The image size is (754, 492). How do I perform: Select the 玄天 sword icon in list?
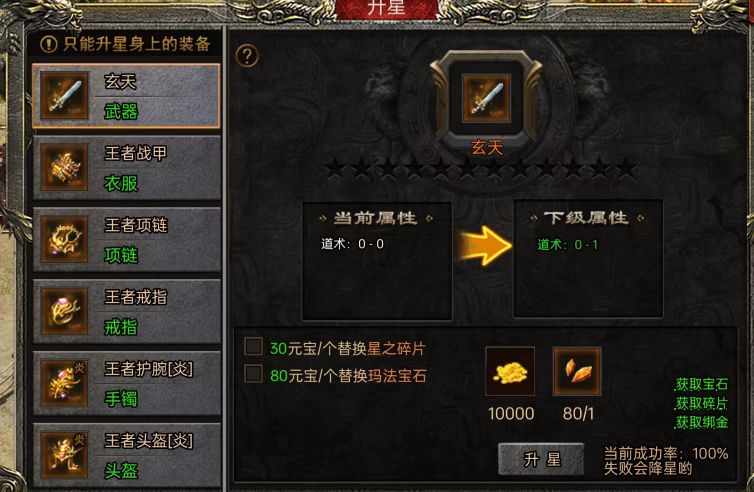click(x=64, y=96)
